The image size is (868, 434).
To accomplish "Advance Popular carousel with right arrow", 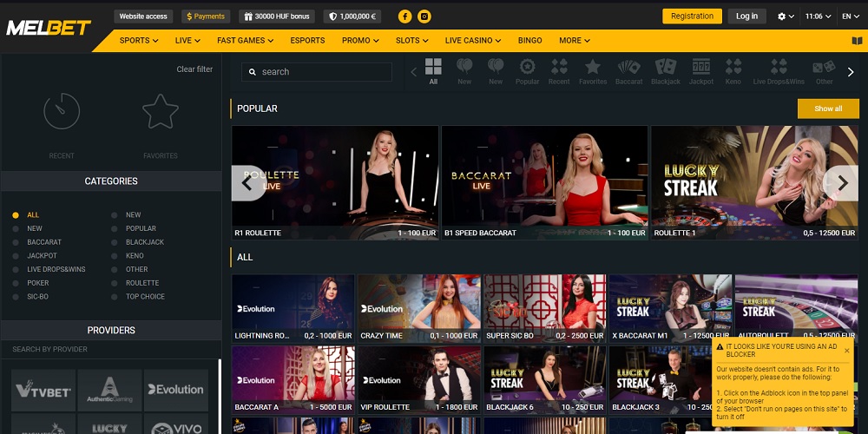I will pyautogui.click(x=841, y=183).
